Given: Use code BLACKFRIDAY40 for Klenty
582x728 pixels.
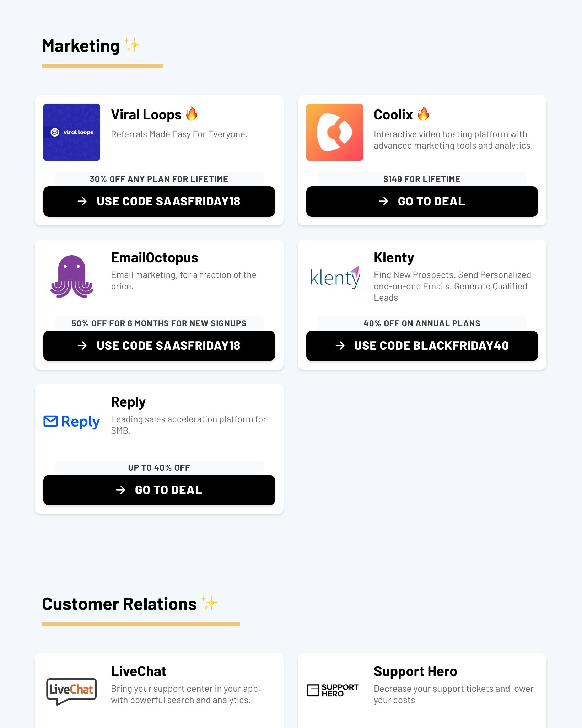Looking at the screenshot, I should [x=422, y=346].
